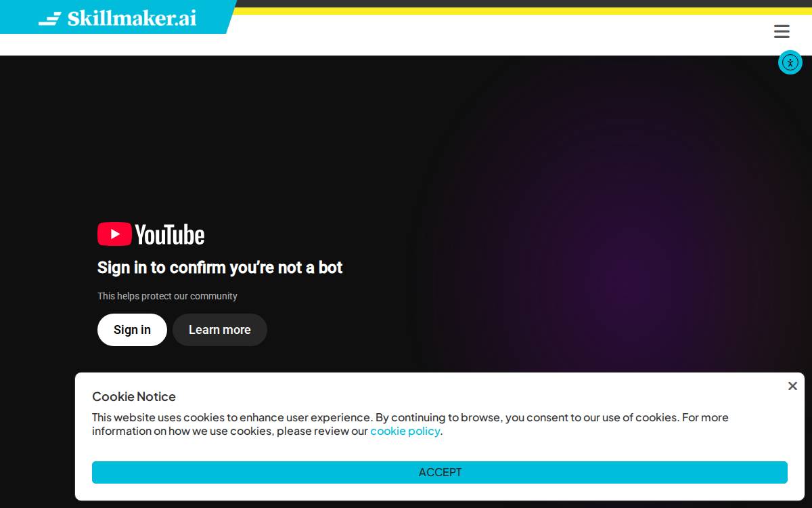Click the YouTube logo in video embed
The width and height of the screenshot is (812, 508).
[151, 234]
